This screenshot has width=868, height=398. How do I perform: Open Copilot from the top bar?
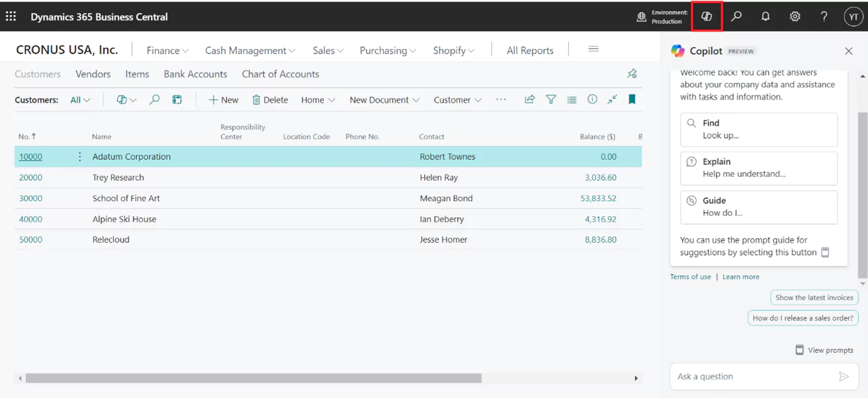click(x=707, y=17)
